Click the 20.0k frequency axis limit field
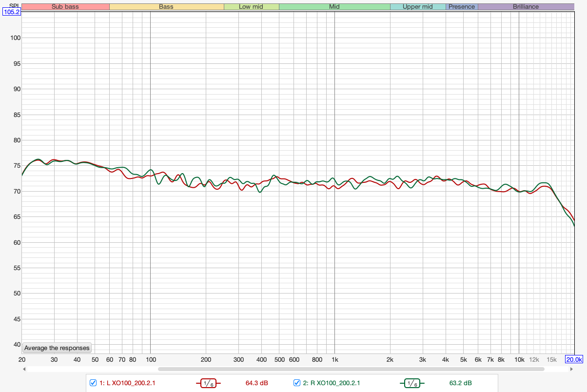 574,359
